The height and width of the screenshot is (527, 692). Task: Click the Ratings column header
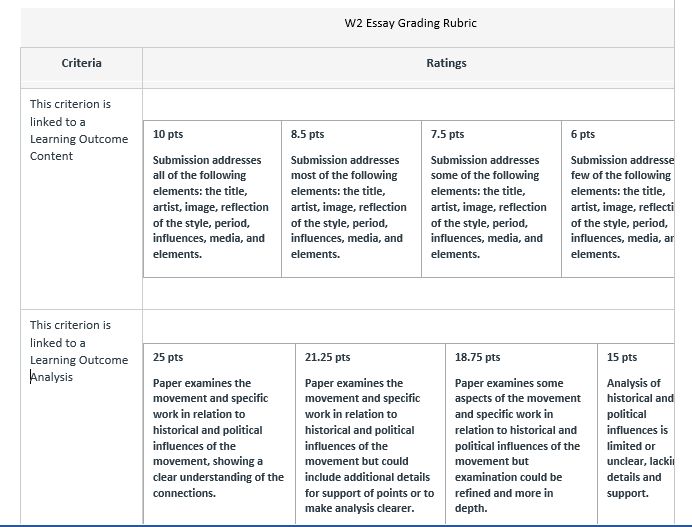pyautogui.click(x=446, y=63)
